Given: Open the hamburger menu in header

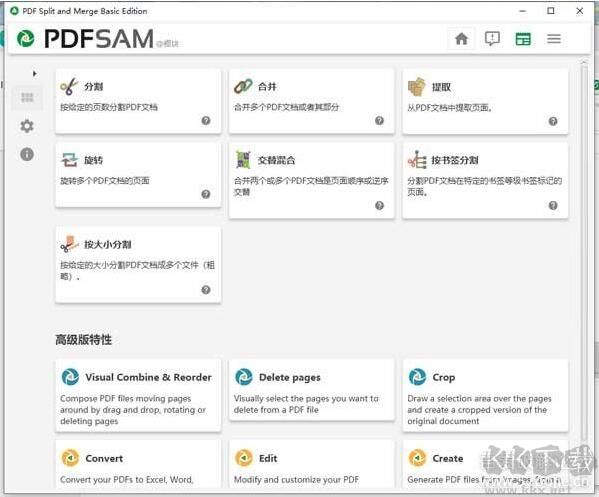Looking at the screenshot, I should tap(554, 39).
